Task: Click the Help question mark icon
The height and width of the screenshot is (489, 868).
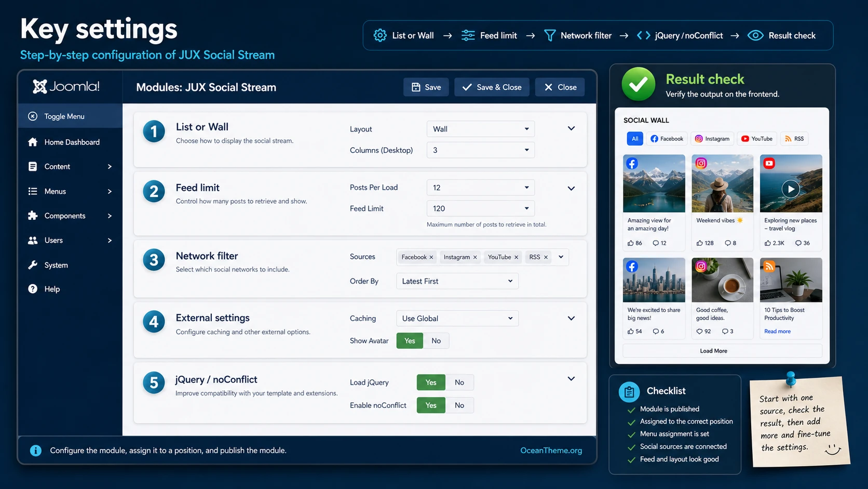Action: pos(33,289)
